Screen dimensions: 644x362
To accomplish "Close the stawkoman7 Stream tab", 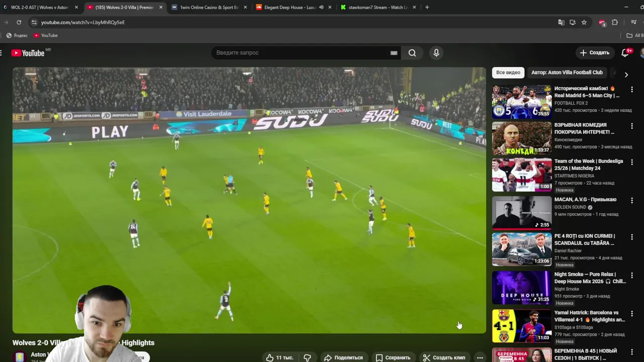I will point(415,7).
